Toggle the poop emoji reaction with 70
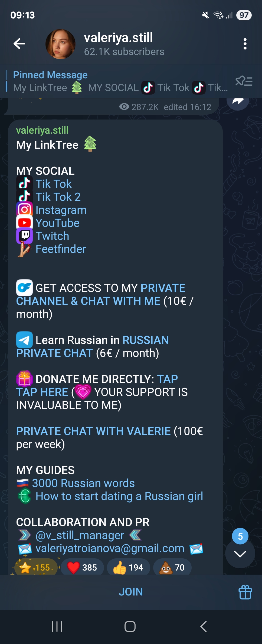The image size is (262, 644). (x=172, y=567)
